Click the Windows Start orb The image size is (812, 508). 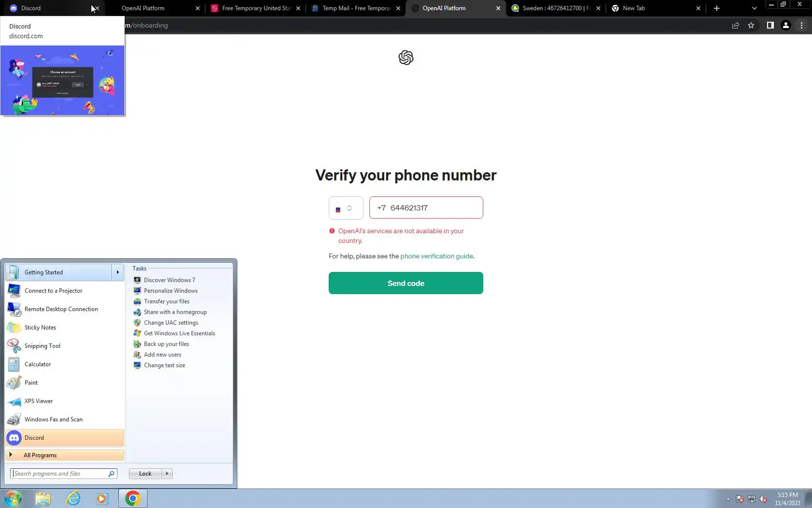[x=13, y=498]
